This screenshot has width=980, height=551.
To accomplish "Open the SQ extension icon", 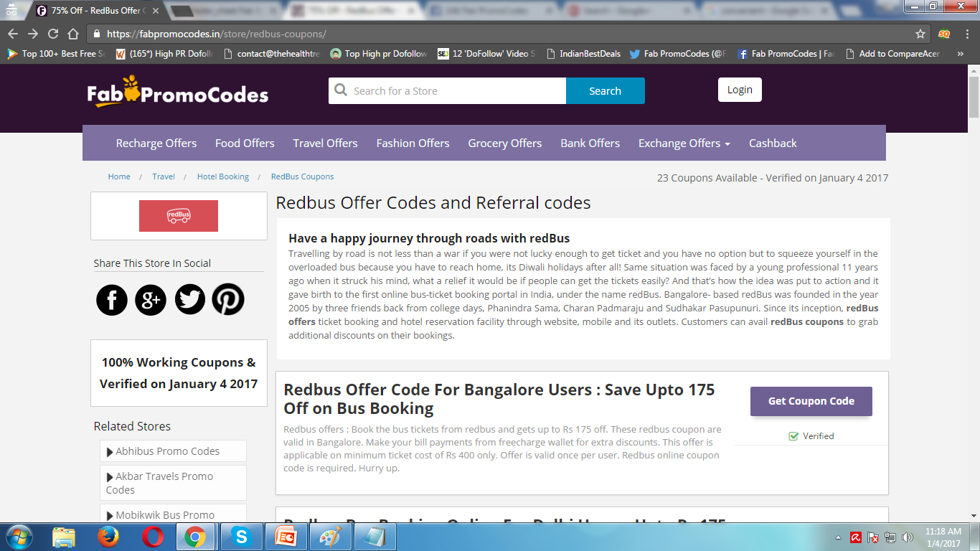I will click(944, 34).
